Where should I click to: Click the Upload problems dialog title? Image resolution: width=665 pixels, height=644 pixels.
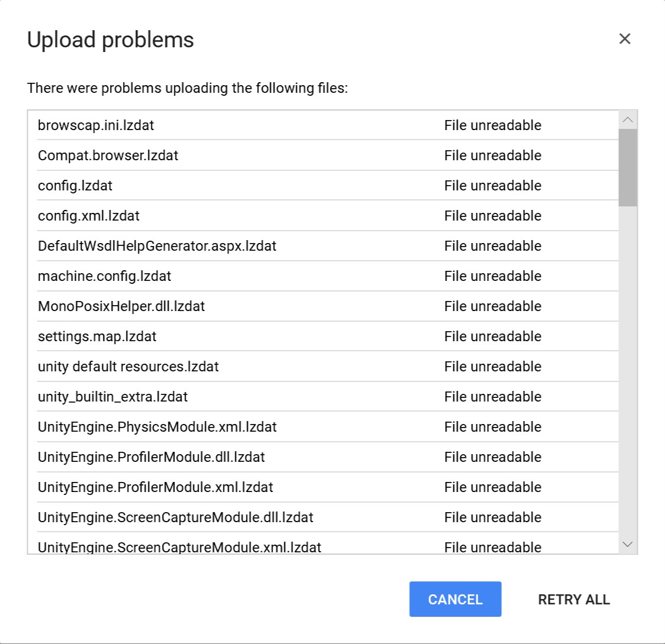[110, 39]
